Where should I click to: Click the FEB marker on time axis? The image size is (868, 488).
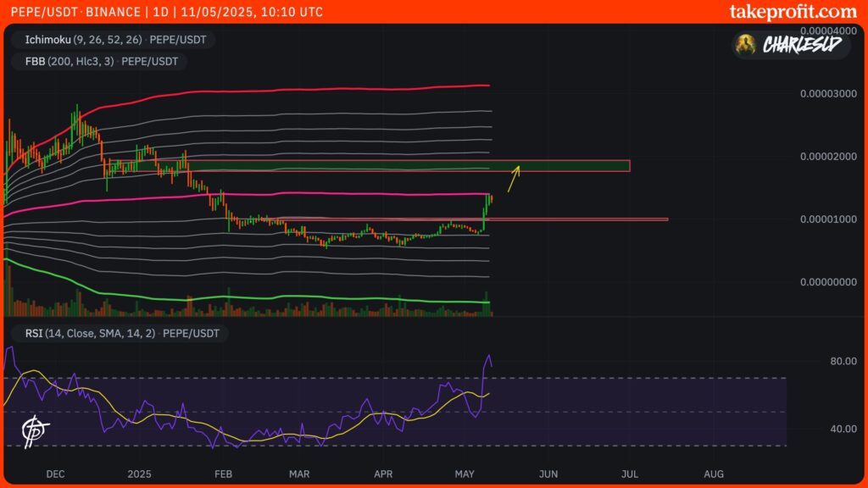tap(223, 473)
